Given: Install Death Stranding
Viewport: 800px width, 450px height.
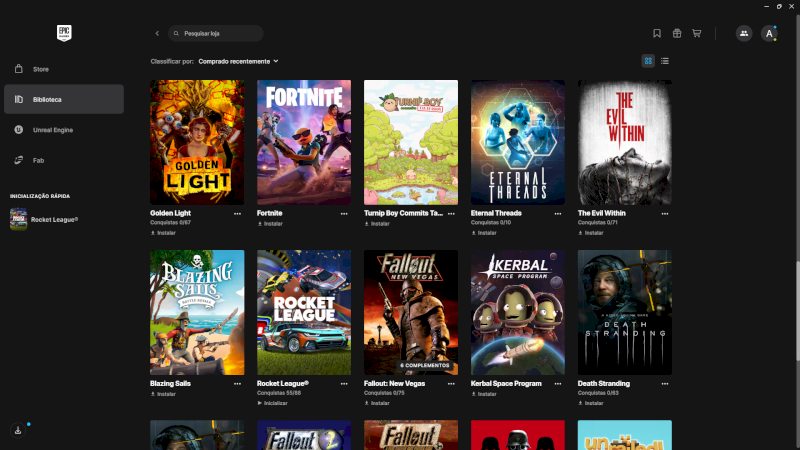Looking at the screenshot, I should pos(591,403).
